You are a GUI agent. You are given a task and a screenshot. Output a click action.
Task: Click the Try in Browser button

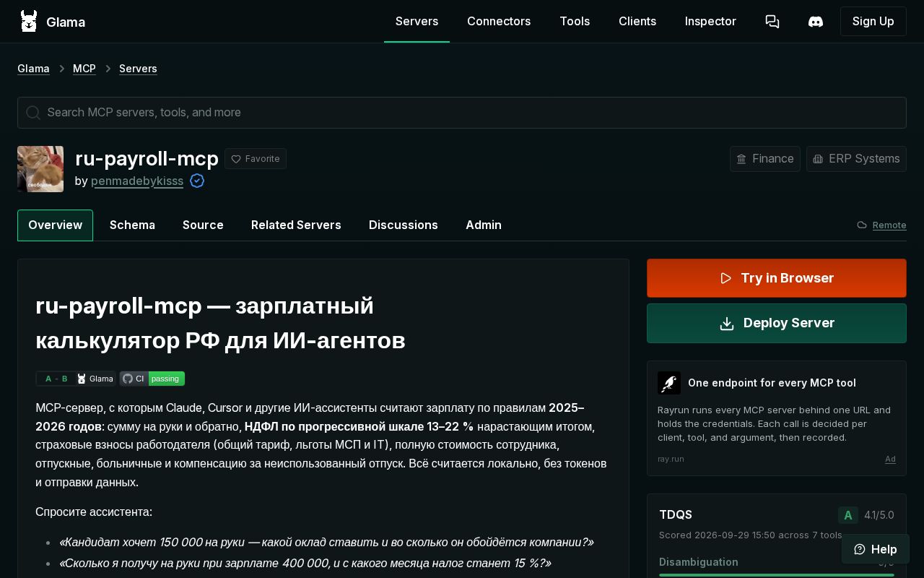coord(777,278)
